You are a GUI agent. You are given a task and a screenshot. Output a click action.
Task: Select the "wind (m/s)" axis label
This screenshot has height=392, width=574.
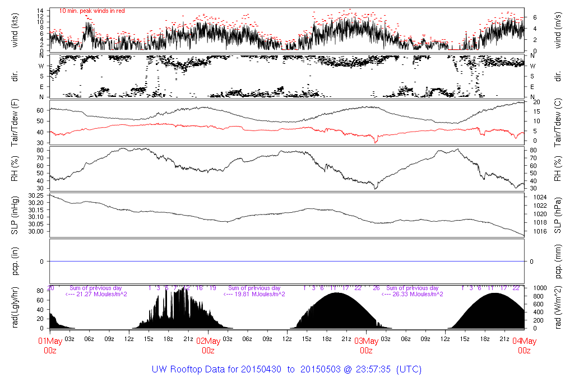point(558,30)
